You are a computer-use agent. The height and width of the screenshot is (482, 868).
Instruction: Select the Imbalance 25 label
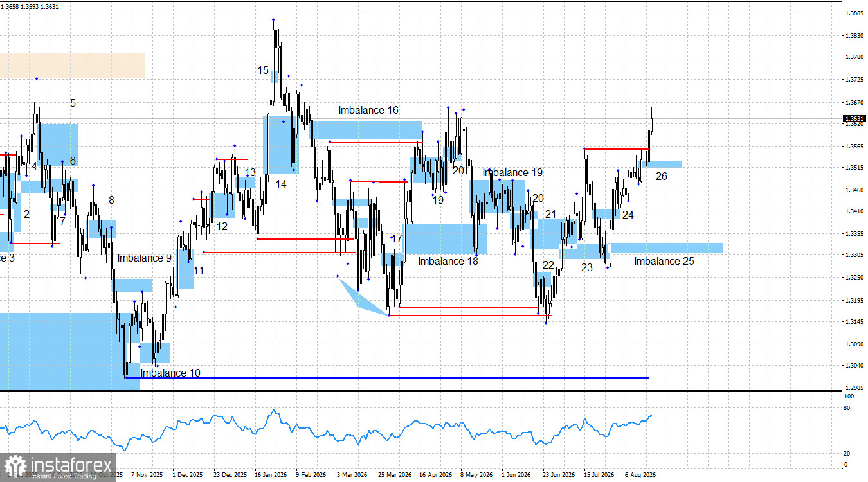pos(664,261)
